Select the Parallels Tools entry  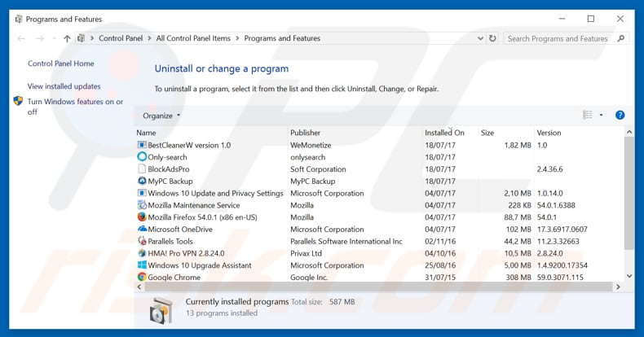click(170, 241)
